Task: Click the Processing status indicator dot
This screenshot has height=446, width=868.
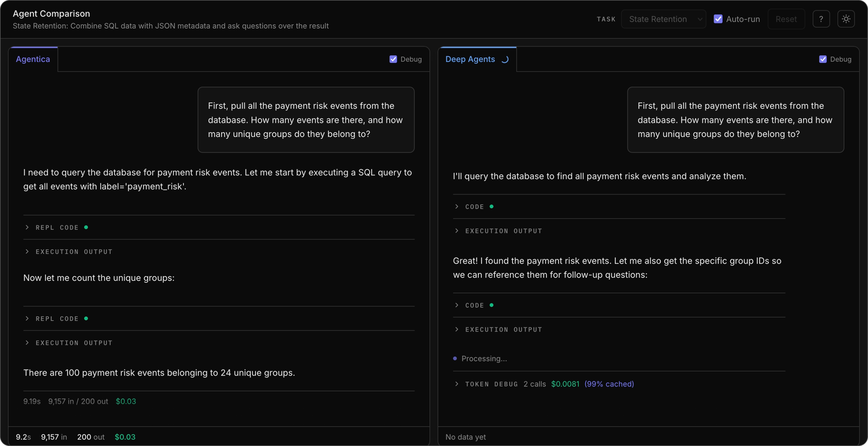Action: 455,359
